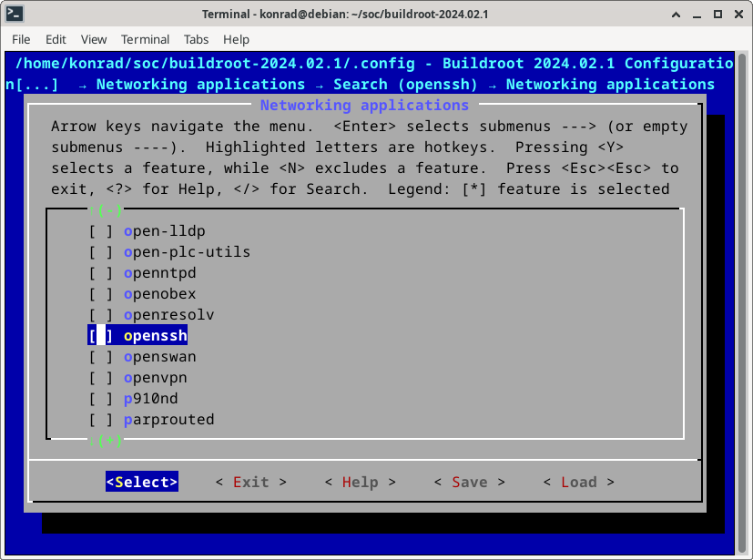
Task: Click the terminal icon in the title bar
Action: pos(15,14)
